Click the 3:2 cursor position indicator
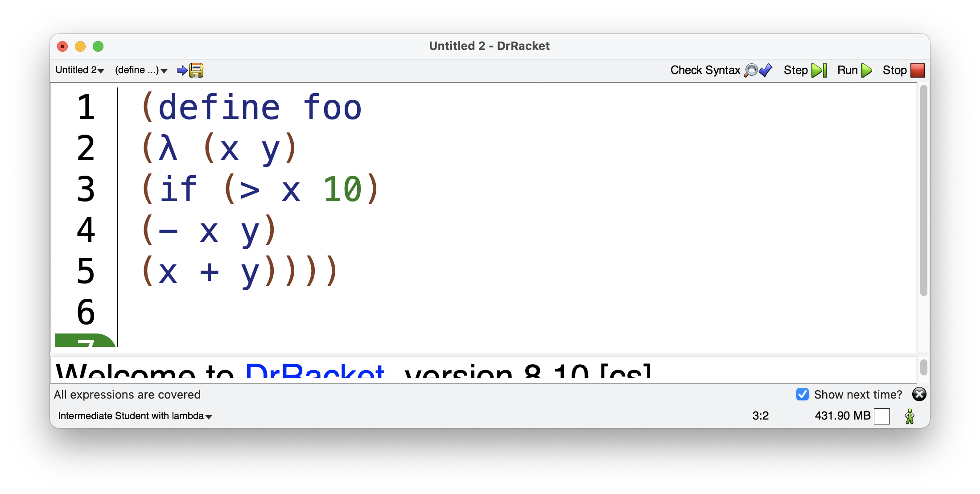 click(760, 416)
